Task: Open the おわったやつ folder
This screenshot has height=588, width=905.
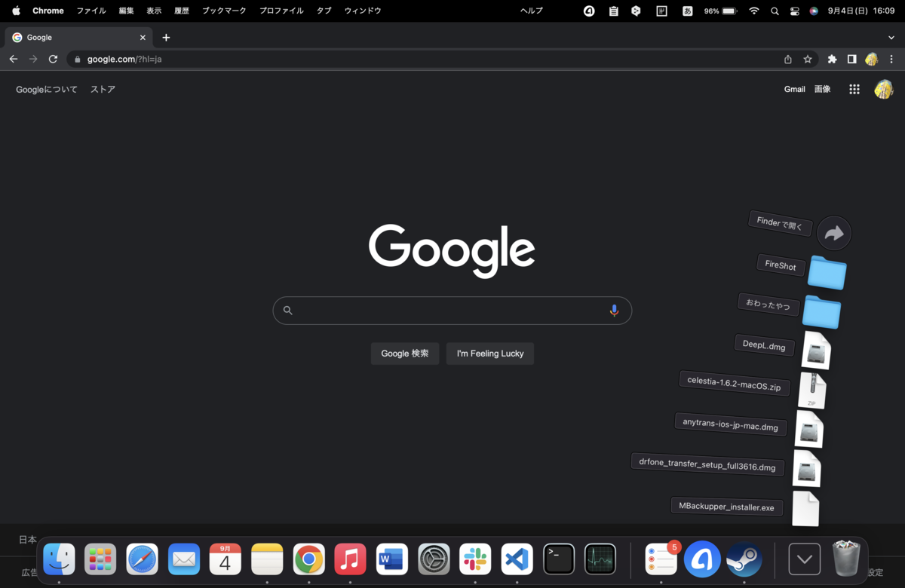Action: pos(821,311)
